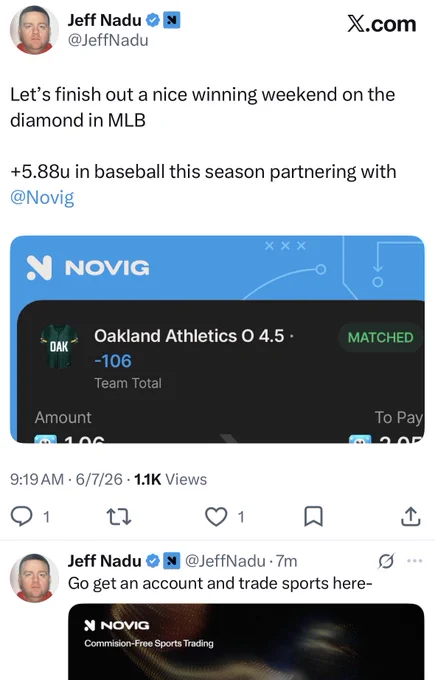Open the @JeffNadu handle in header

108,40
